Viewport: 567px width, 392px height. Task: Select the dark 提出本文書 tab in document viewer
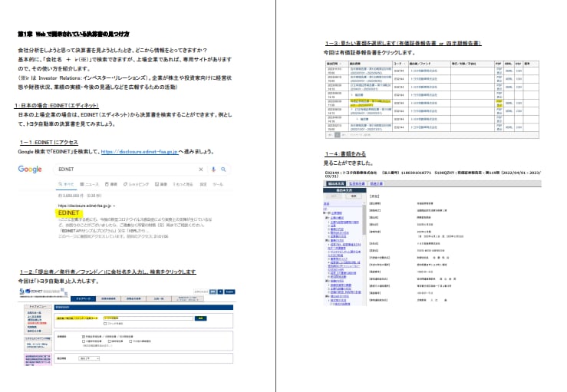(x=336, y=183)
